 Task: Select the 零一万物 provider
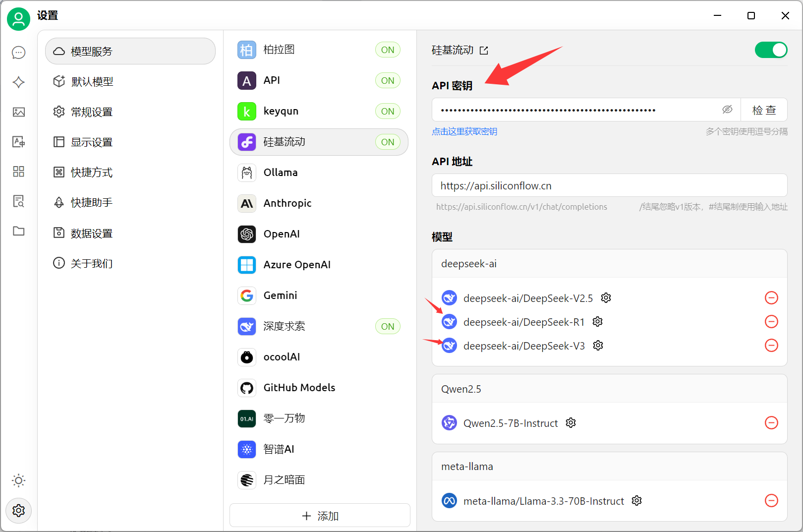tap(319, 418)
